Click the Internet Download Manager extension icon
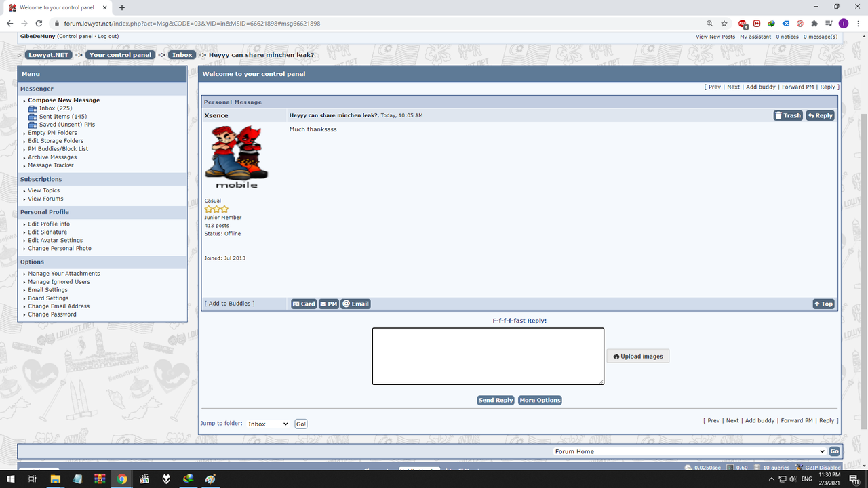Screen dimensions: 868x488 pos(772,23)
